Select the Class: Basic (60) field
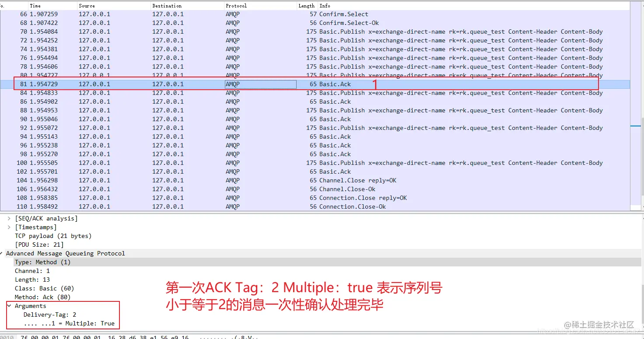Screen dimensions: 644x339 [45, 288]
